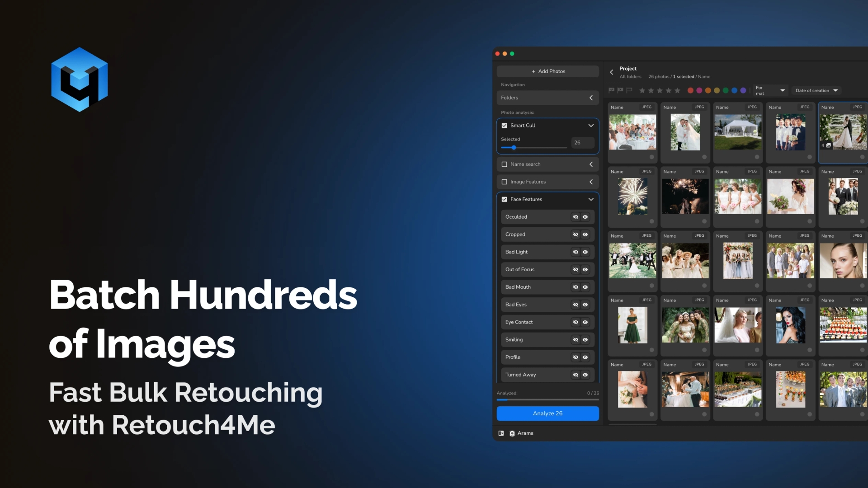Click the back arrow next to Project
Image resolution: width=868 pixels, height=488 pixels.
pos(612,72)
